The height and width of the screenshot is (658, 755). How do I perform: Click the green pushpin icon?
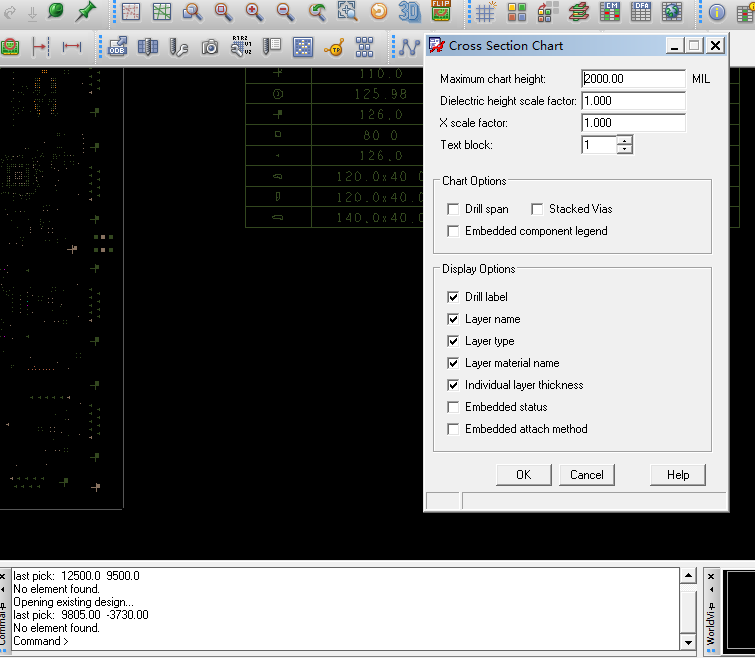[86, 12]
